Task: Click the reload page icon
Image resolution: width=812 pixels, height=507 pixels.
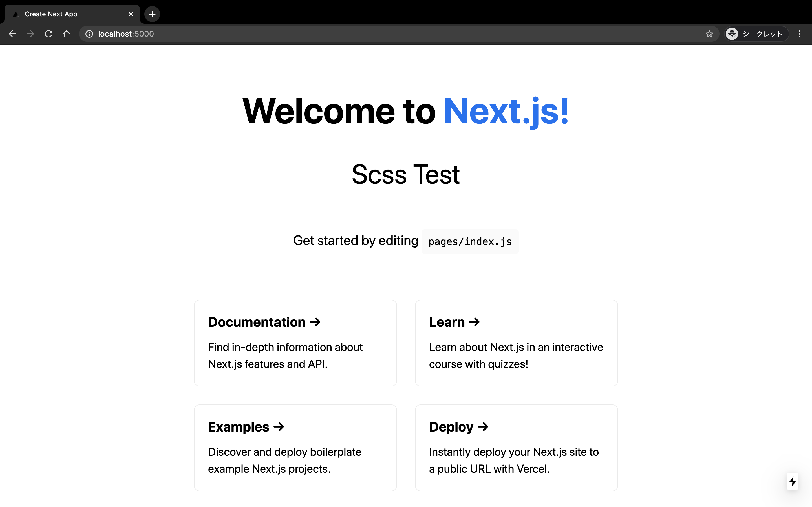Action: point(49,33)
